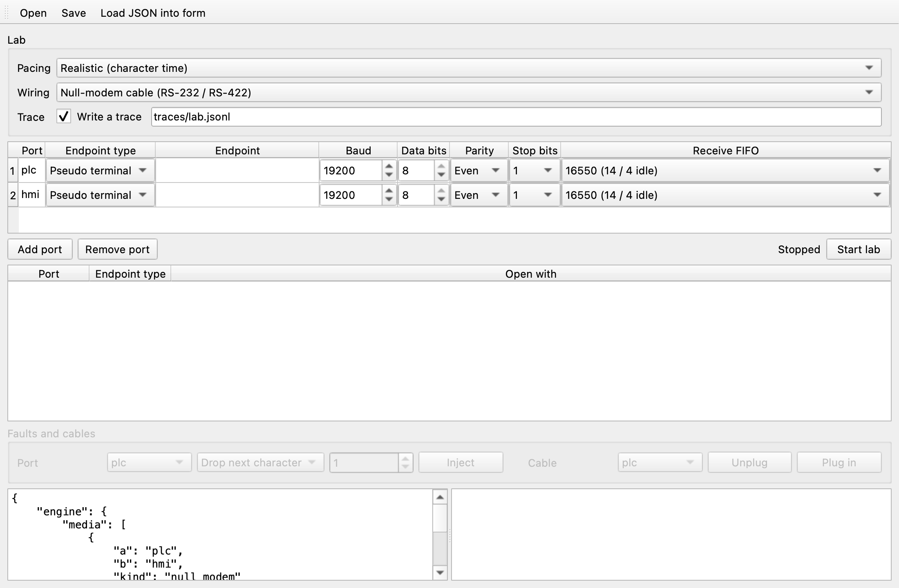The width and height of the screenshot is (899, 588).
Task: Decrease baud for the plc port
Action: [x=389, y=175]
